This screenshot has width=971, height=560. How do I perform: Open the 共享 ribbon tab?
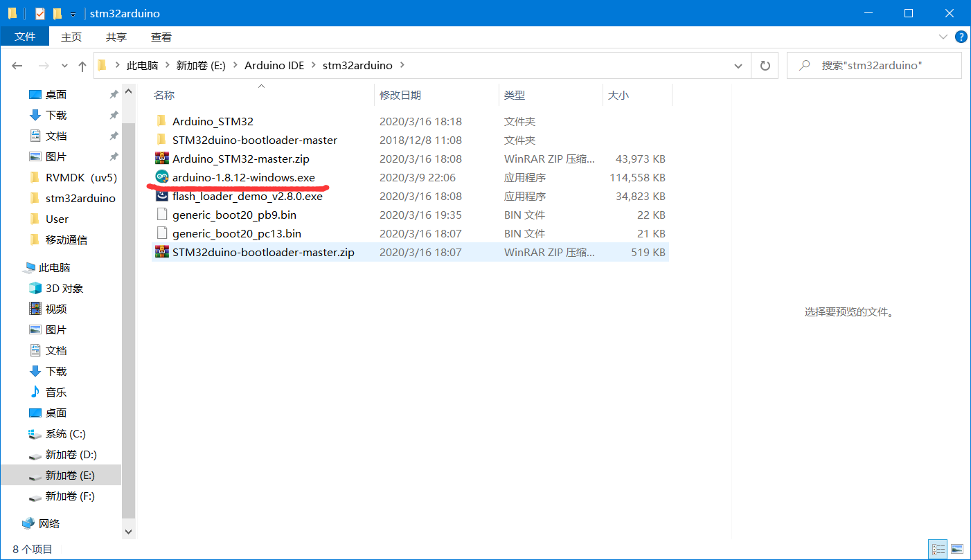tap(116, 37)
